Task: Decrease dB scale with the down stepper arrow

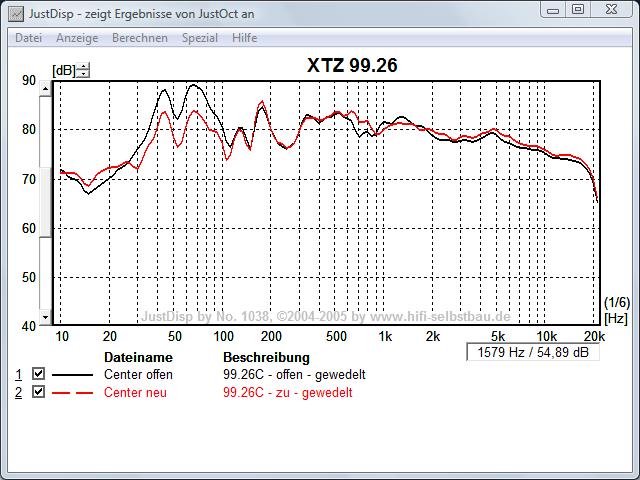Action: pos(83,73)
